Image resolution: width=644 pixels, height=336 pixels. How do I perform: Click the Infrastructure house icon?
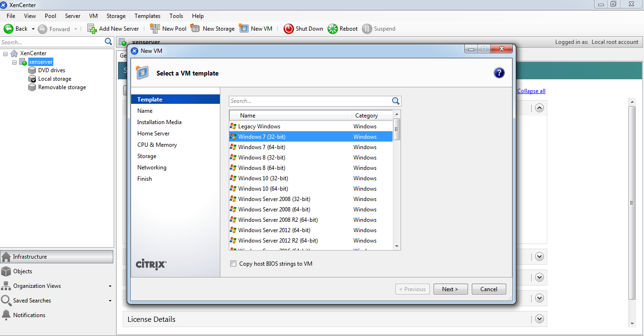(6, 257)
